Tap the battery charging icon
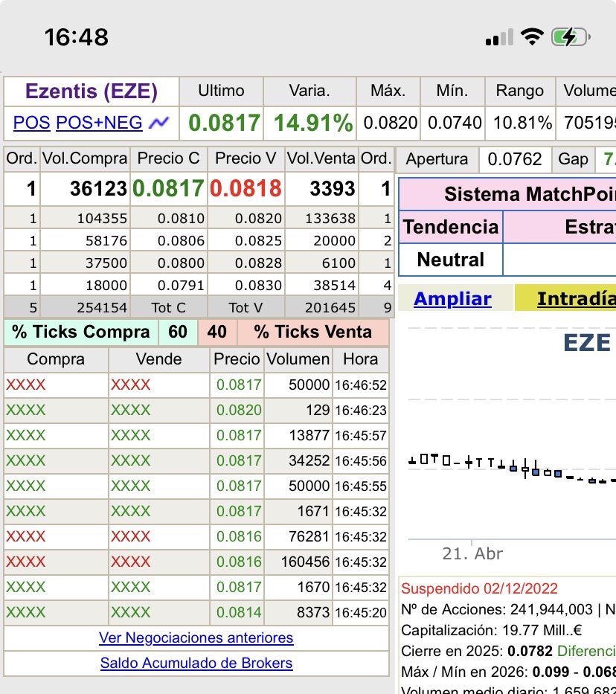Screen dimensions: 616x694 click(x=571, y=37)
